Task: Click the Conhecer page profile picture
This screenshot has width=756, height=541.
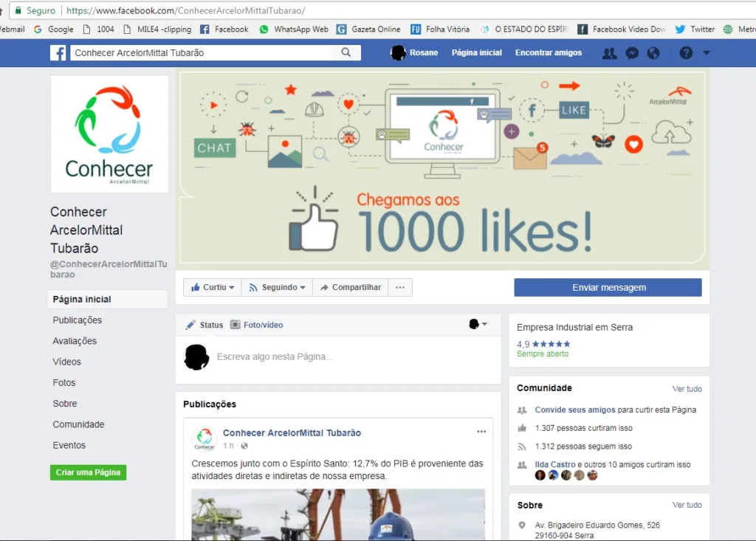Action: [x=109, y=134]
